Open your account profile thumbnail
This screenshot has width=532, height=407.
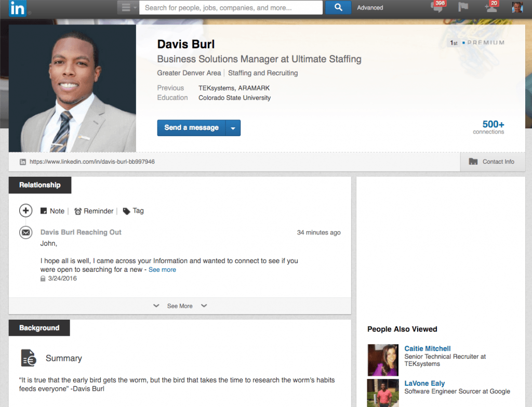(x=517, y=7)
